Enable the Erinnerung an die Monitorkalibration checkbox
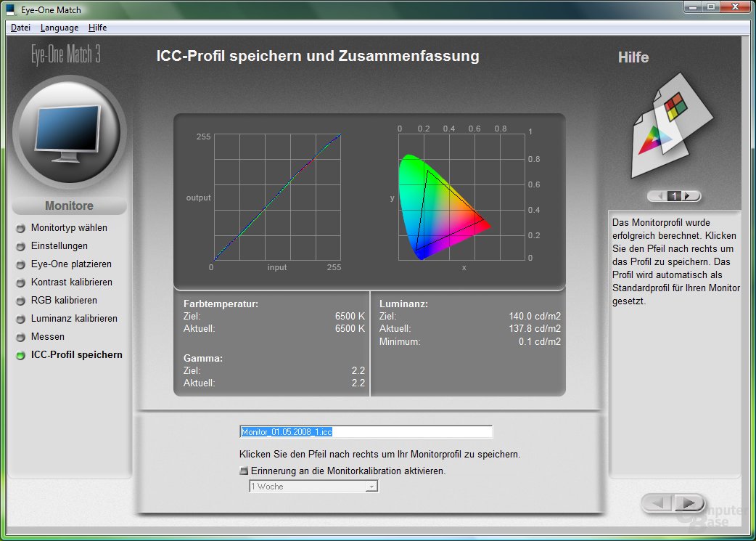The width and height of the screenshot is (756, 541). coord(244,471)
